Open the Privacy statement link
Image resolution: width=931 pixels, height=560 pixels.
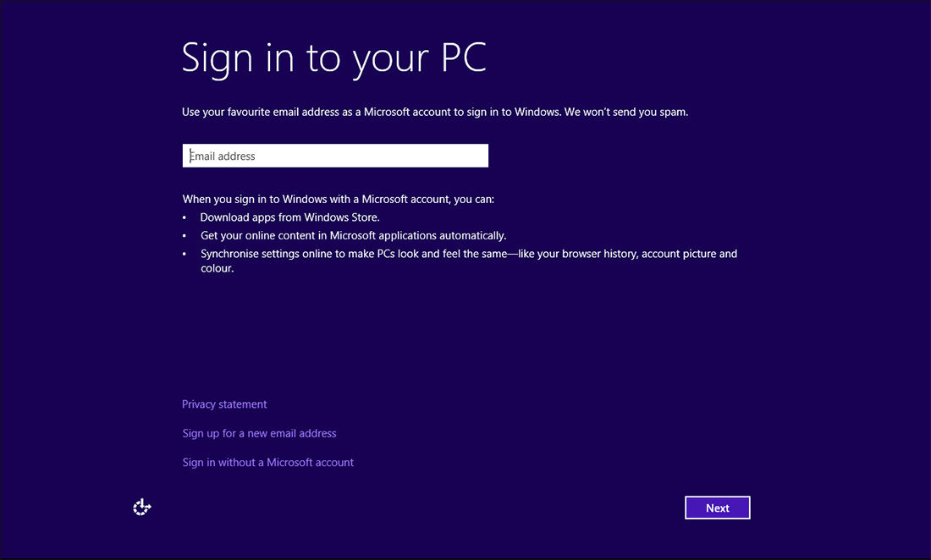[224, 404]
